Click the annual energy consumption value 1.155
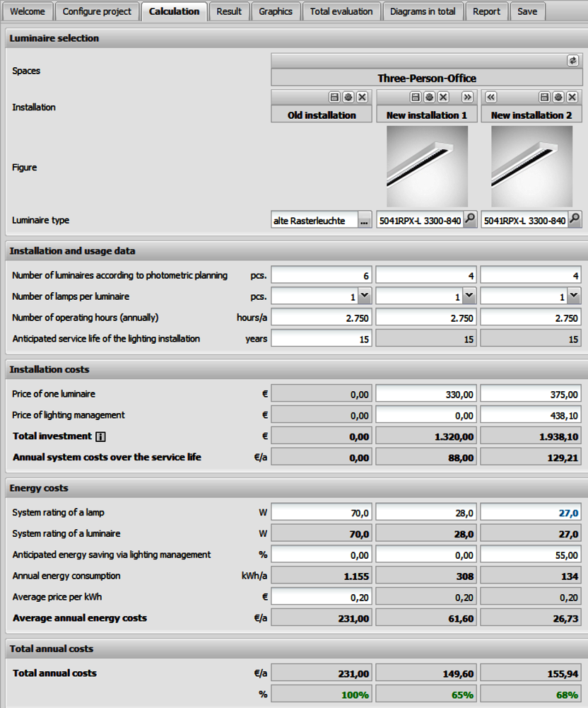The image size is (588, 708). click(x=322, y=576)
